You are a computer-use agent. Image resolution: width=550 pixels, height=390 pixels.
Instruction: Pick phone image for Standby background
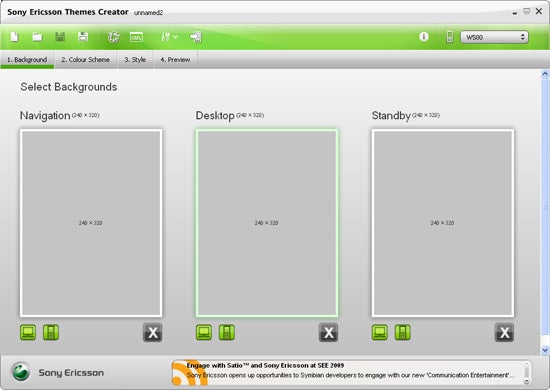click(x=402, y=332)
